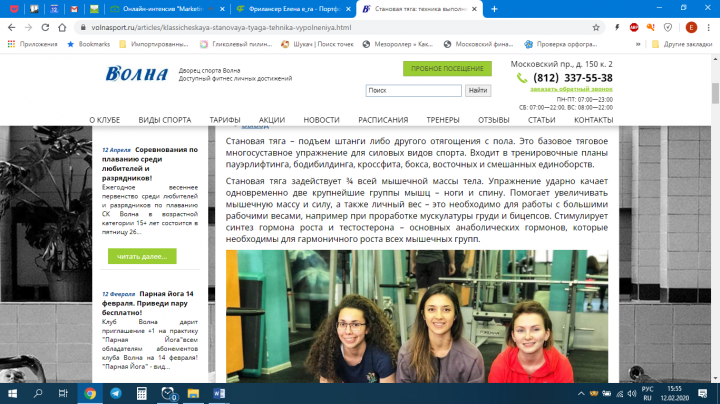The height and width of the screenshot is (404, 720).
Task: Click the red AdBlock extension icon
Action: pos(634,28)
